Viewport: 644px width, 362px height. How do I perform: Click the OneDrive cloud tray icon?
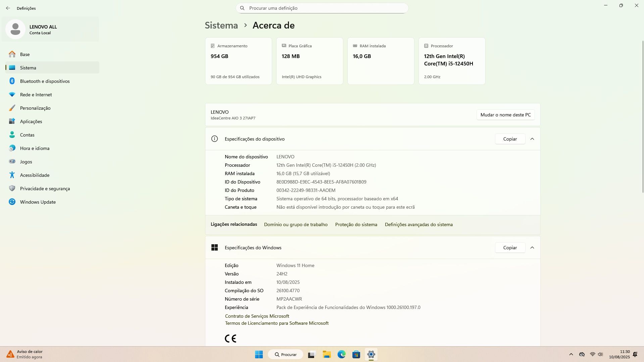click(582, 354)
